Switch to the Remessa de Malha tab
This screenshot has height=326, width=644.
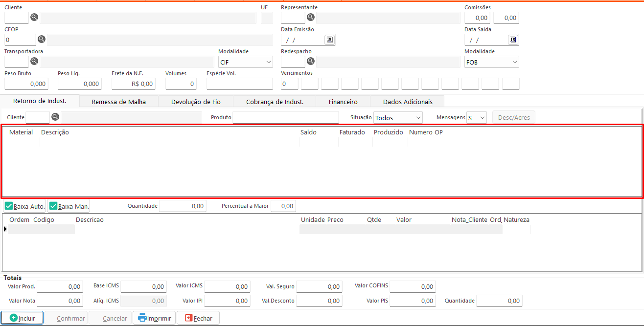click(118, 102)
